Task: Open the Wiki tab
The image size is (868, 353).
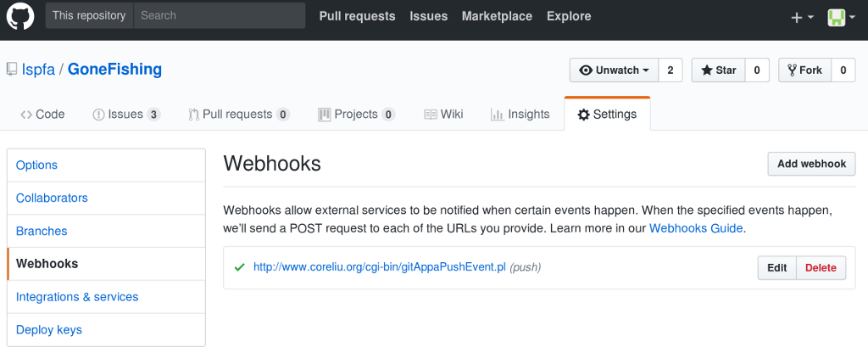Action: click(x=443, y=115)
